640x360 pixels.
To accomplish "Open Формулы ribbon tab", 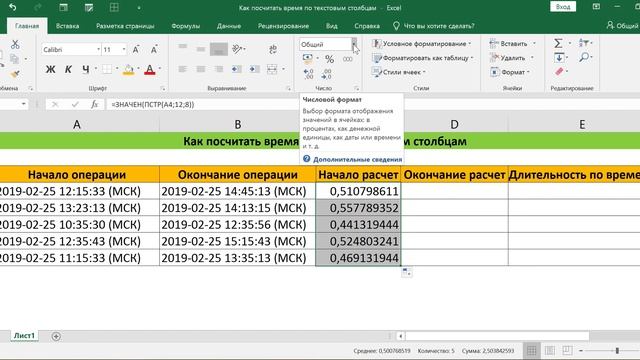I will coord(186,26).
